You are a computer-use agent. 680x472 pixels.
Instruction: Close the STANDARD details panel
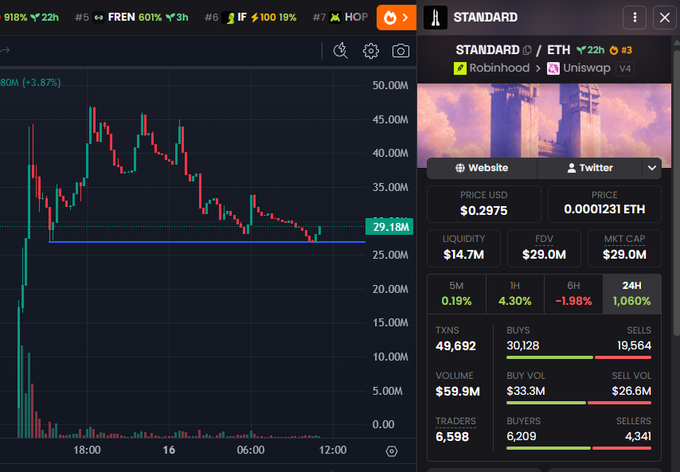[x=664, y=17]
